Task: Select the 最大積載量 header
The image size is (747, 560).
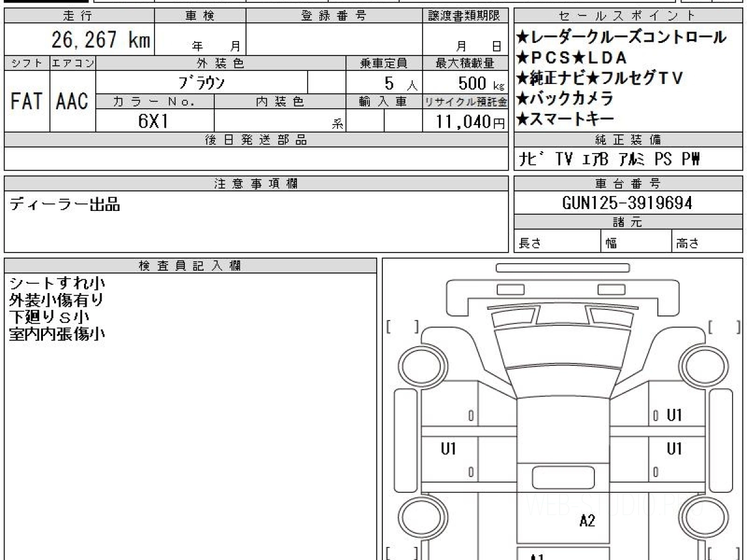Action: (465, 63)
